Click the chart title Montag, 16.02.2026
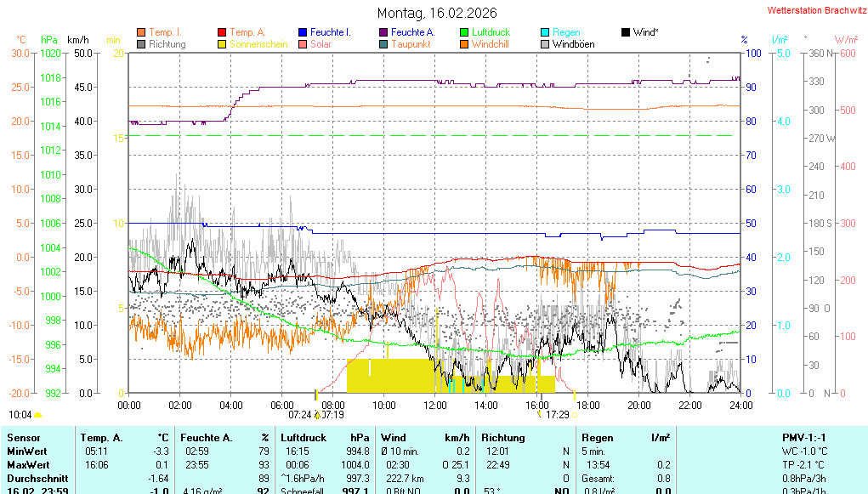868x494 pixels. click(x=437, y=13)
